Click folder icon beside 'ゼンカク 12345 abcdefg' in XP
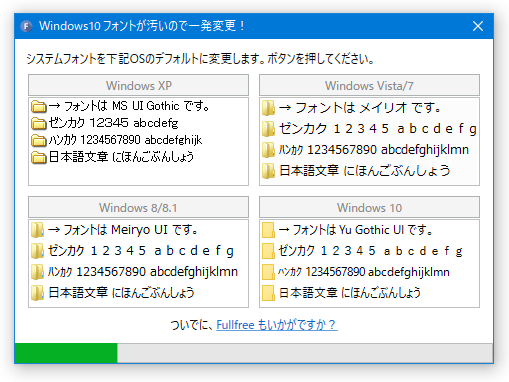Viewport: 509px width, 382px height. (39, 123)
